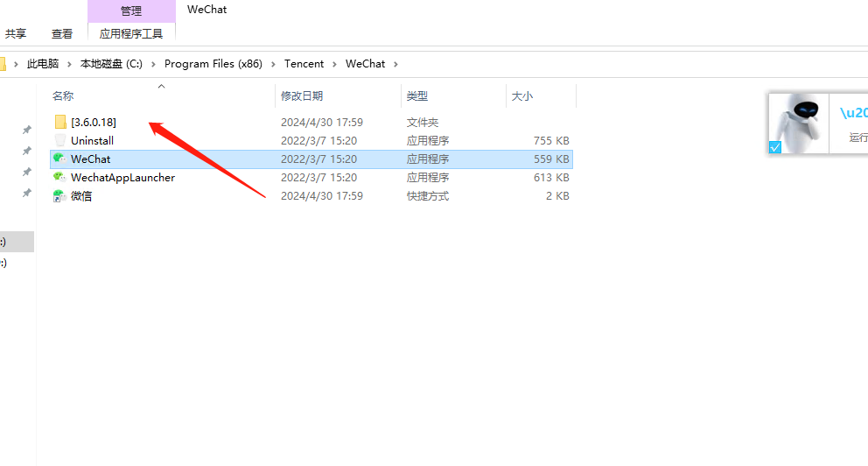Screen dimensions: 868x466
Task: Navigate to 本地磁盘 (C:) in the breadcrumb
Action: coord(111,64)
